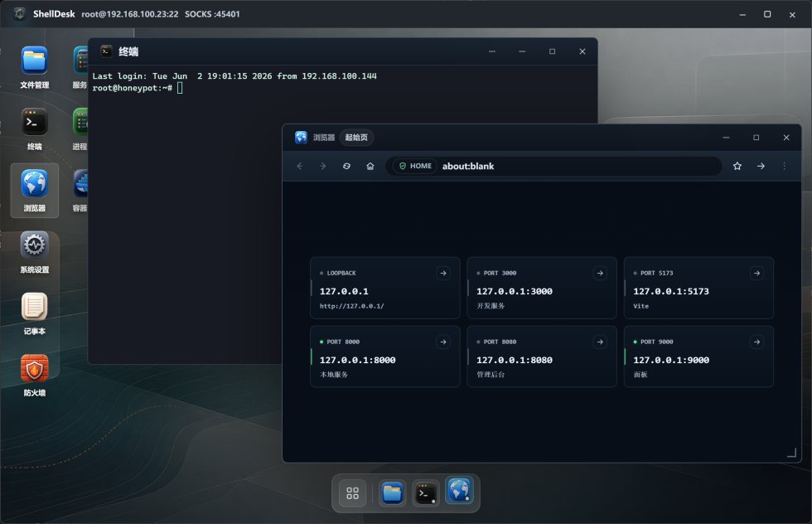This screenshot has height=524, width=812.
Task: Click the file manager icon in dock
Action: (x=392, y=492)
